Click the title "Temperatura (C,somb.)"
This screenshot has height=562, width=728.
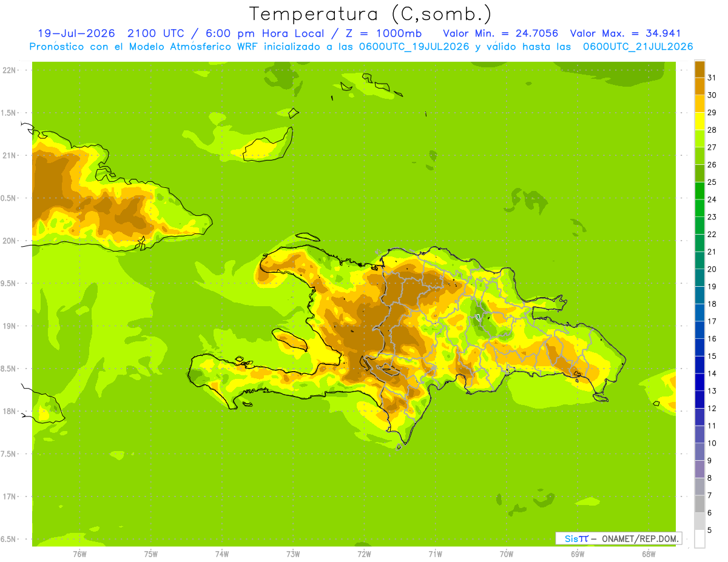pos(371,15)
